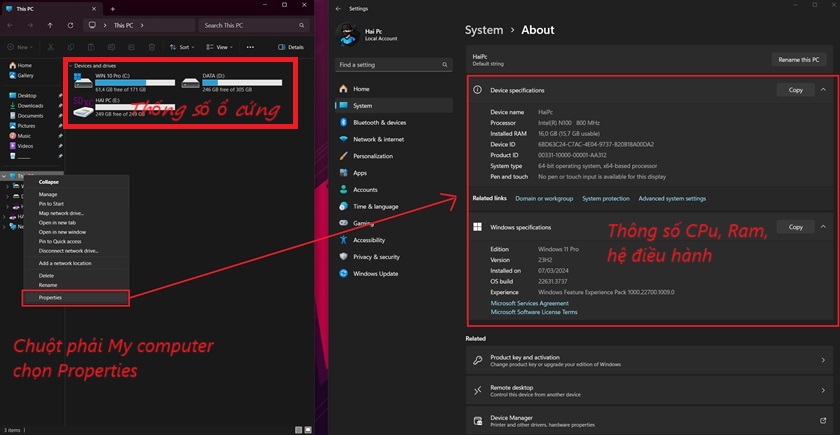Collapse the Devices and drives group

click(x=70, y=65)
